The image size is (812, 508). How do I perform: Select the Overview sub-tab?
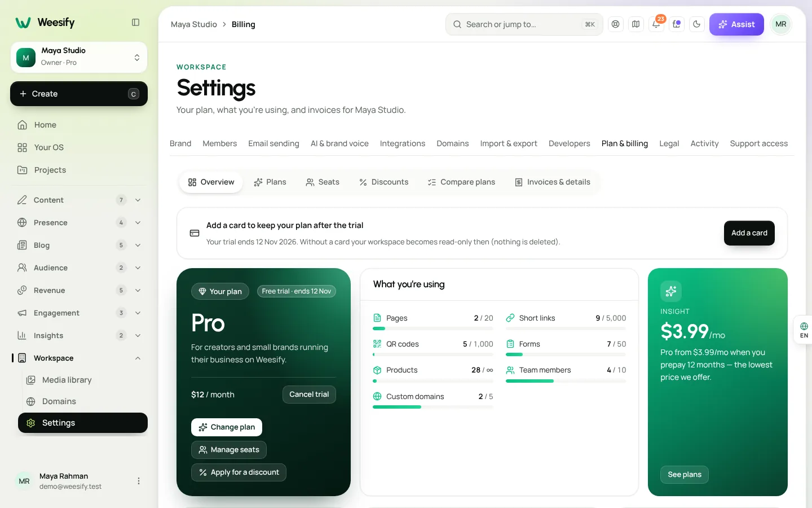point(211,182)
